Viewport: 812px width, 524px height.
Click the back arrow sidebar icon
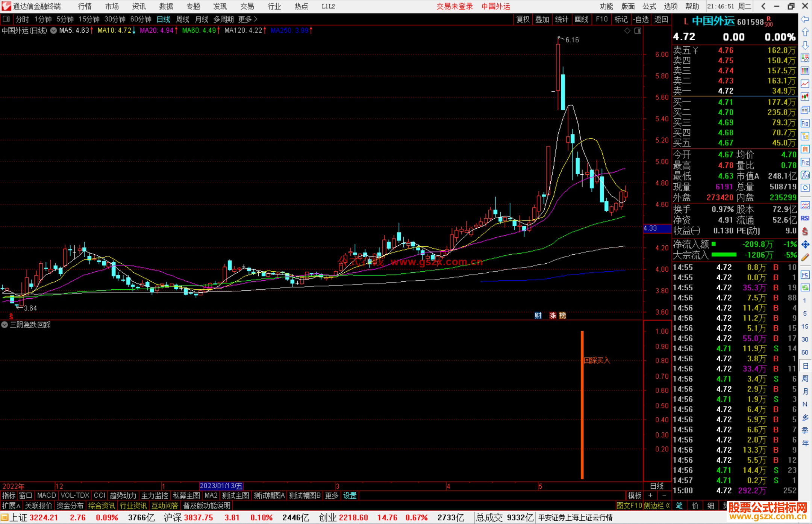coord(805,19)
